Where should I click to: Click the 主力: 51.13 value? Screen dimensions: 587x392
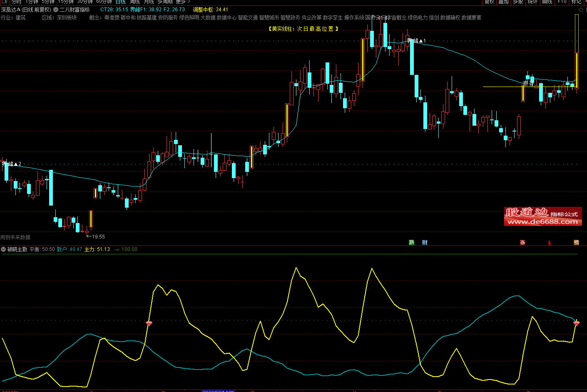coord(97,249)
